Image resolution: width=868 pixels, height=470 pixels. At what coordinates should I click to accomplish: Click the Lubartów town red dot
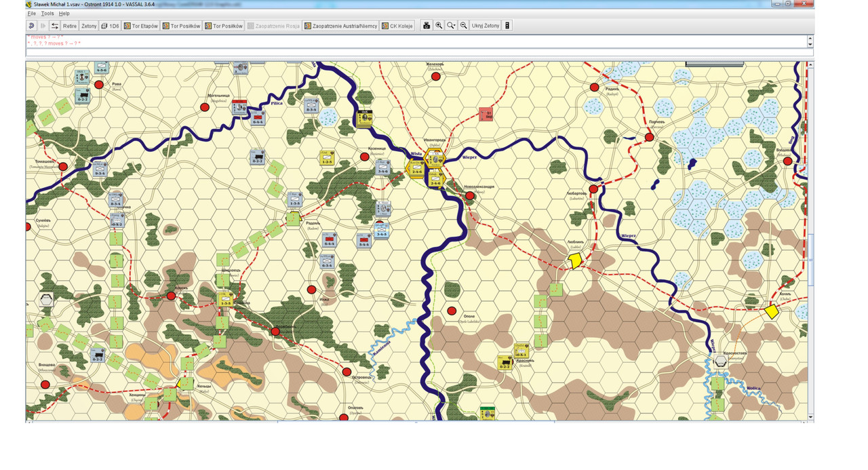[593, 189]
